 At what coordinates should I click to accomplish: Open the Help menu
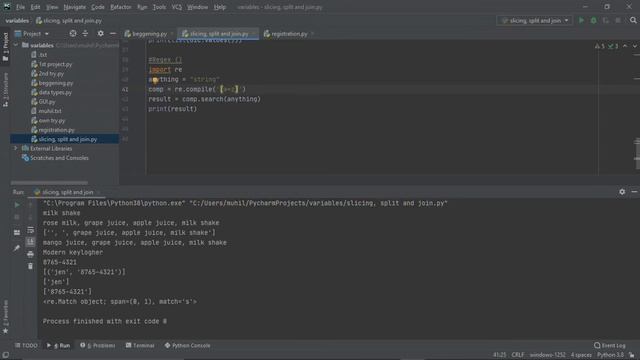220,7
